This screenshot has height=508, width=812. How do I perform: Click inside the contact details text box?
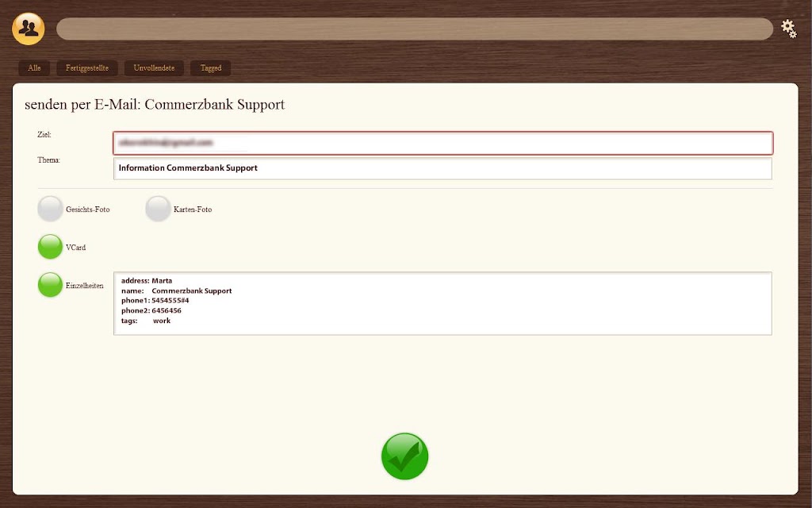(442, 303)
